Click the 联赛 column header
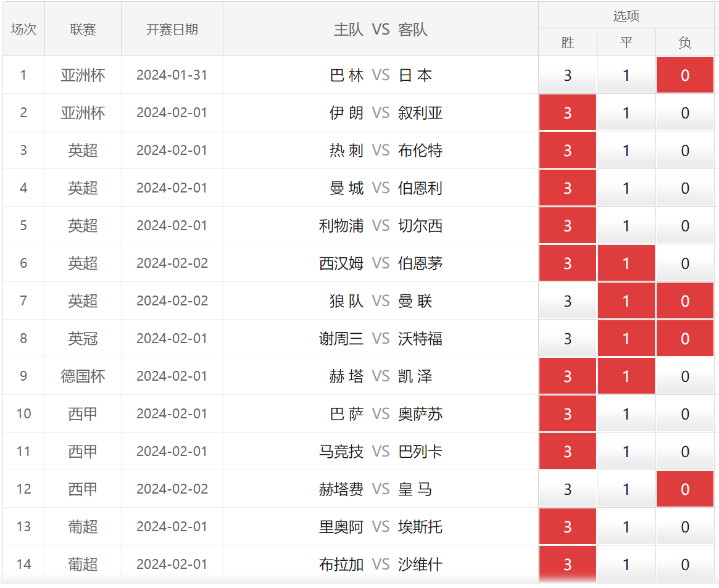 (83, 30)
